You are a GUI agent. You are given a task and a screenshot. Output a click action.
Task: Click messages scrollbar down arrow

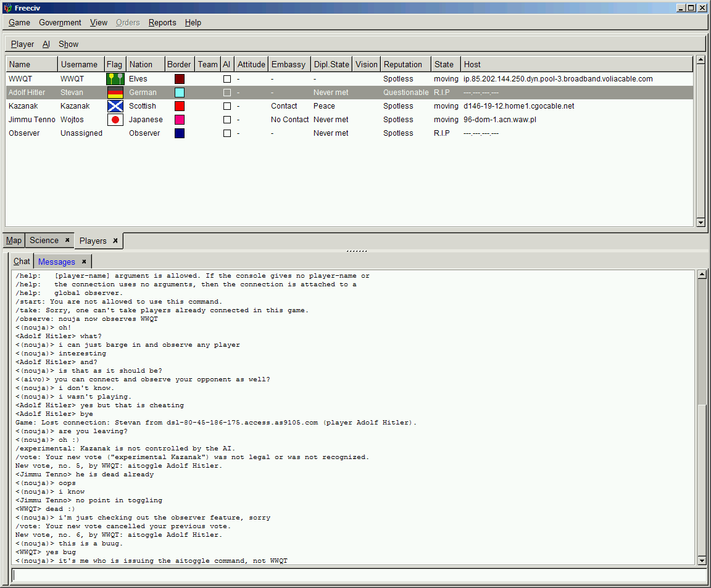pyautogui.click(x=702, y=561)
